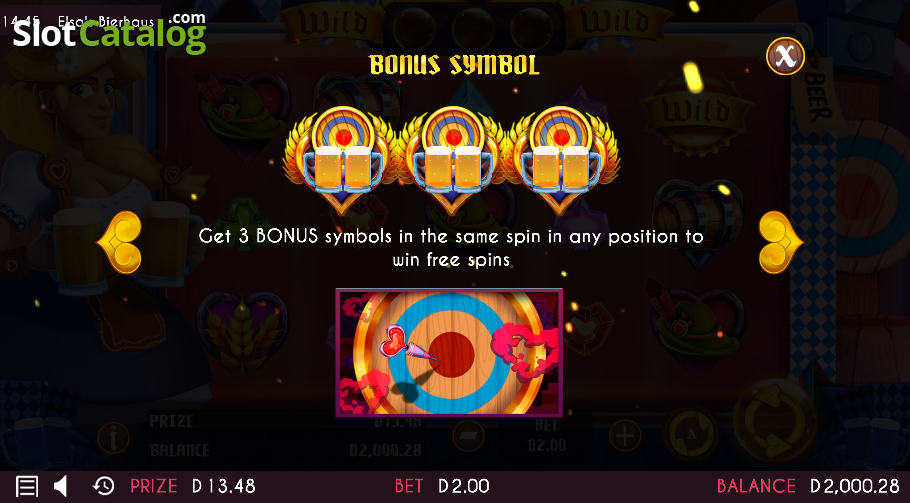
Task: Click the SlotCatalog logo link
Action: tap(109, 33)
